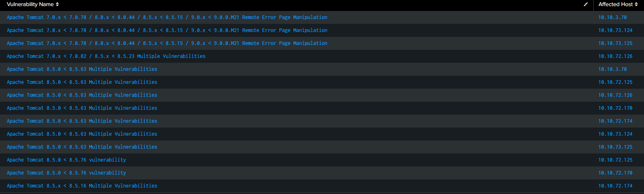Open Error Page Manipulation link for host 10.10.73.124
Image resolution: width=644 pixels, height=194 pixels.
point(167,30)
